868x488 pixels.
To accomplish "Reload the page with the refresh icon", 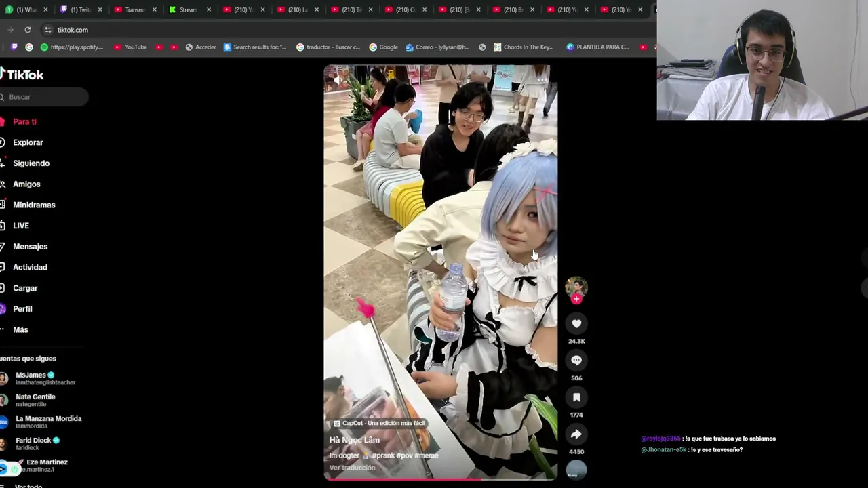I will (x=28, y=30).
